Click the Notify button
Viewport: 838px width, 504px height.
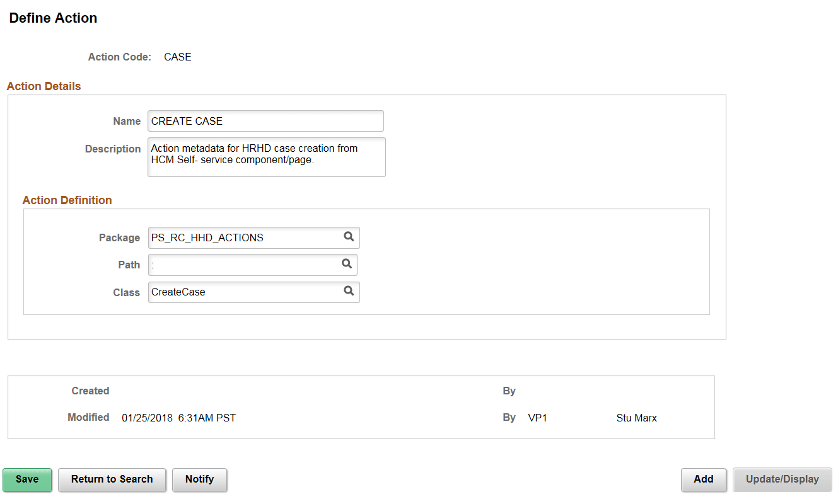pos(199,479)
